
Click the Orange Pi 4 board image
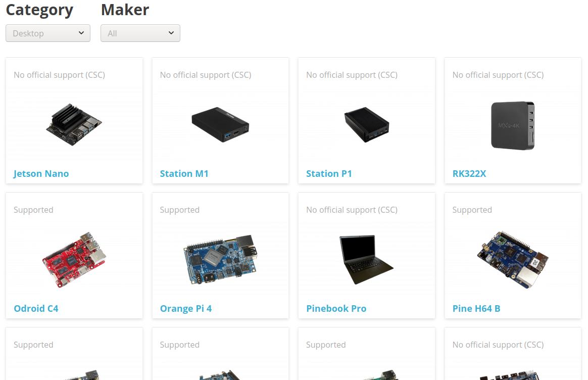tap(220, 260)
